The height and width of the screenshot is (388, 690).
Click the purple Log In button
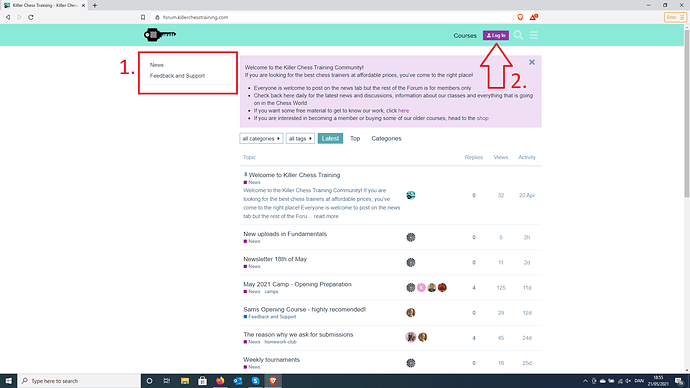(496, 35)
